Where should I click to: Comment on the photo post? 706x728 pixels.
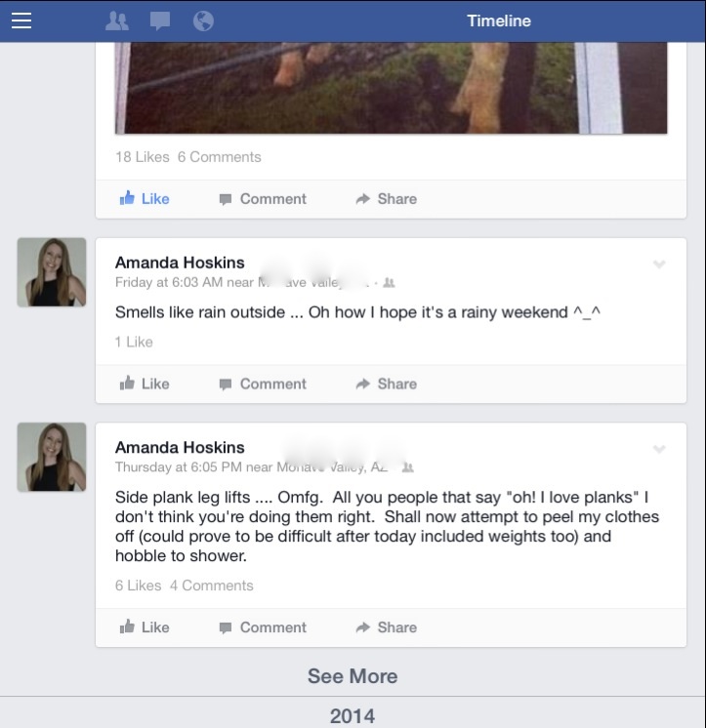point(263,199)
